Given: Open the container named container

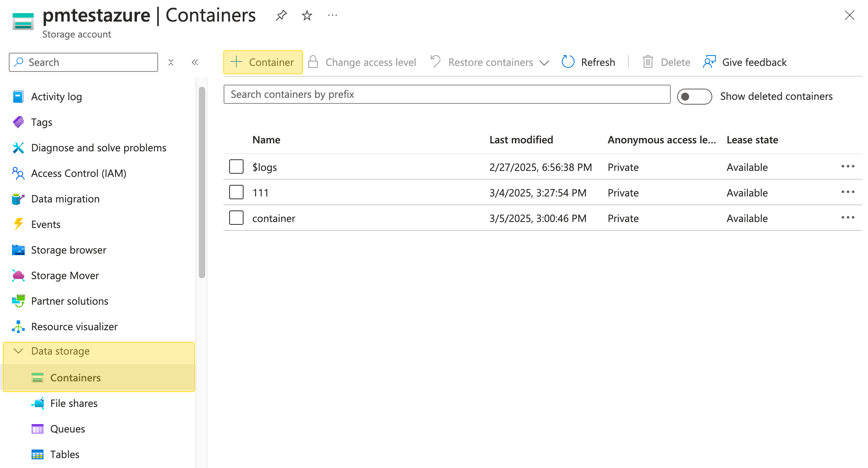Looking at the screenshot, I should pos(274,218).
